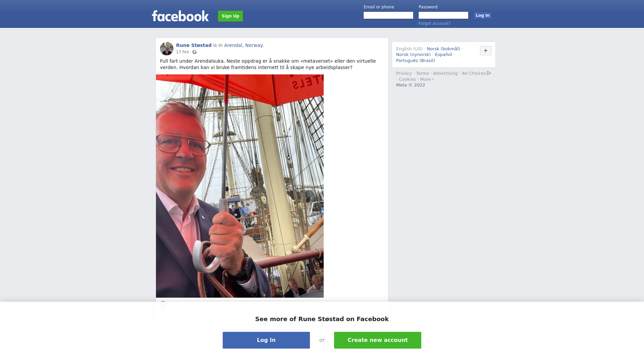Open the umbrella selfie photo
The image size is (644, 362).
(x=240, y=186)
